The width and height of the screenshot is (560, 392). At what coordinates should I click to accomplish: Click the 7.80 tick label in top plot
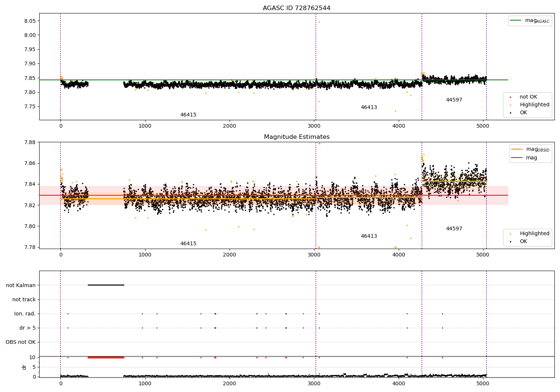click(x=30, y=92)
